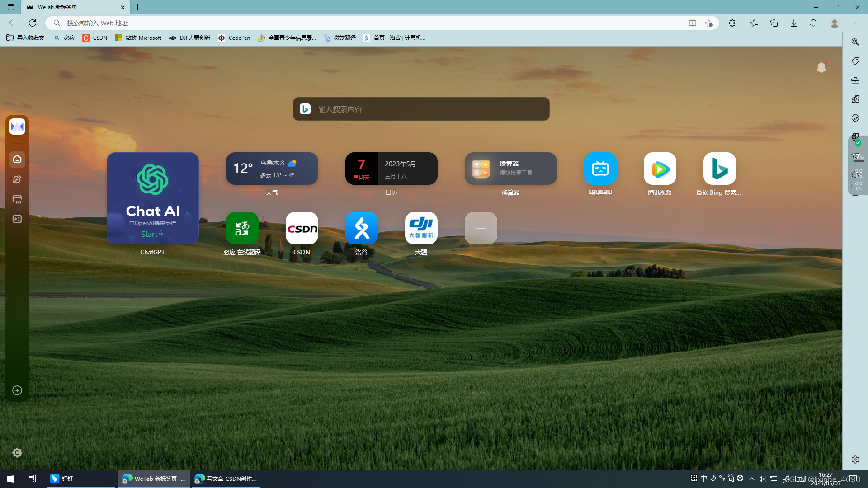The height and width of the screenshot is (488, 868).
Task: Open volume control in system tray
Action: pyautogui.click(x=762, y=479)
